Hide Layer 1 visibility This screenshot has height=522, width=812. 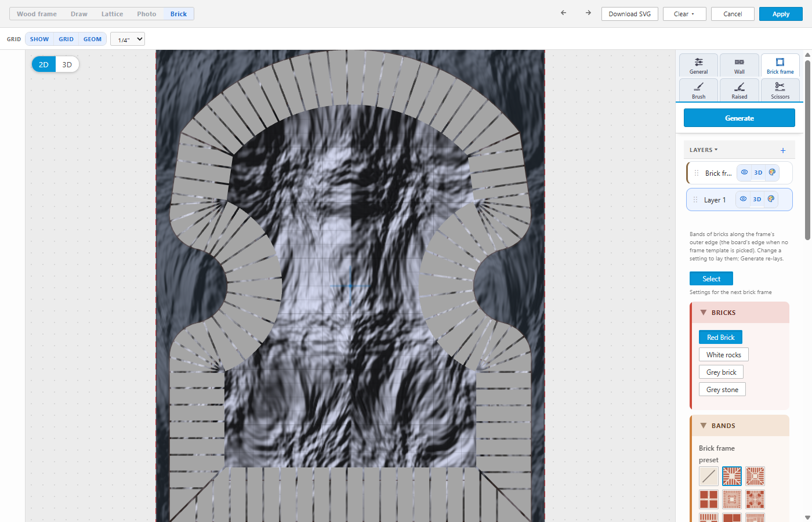tap(743, 199)
